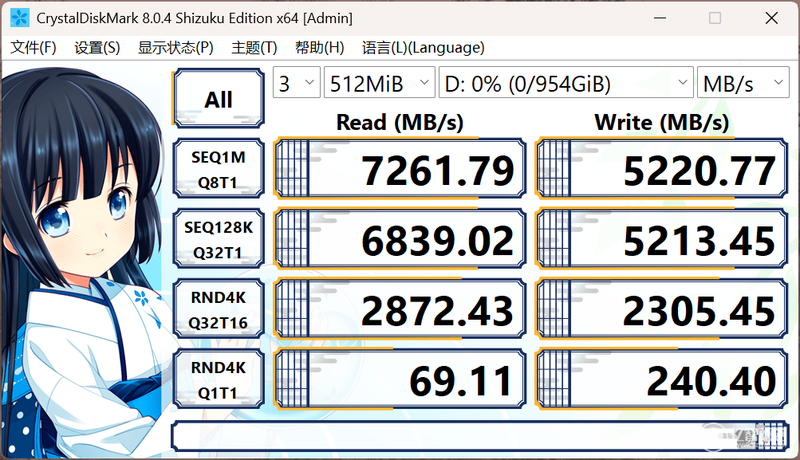Click the 5213.45 write result

pyautogui.click(x=662, y=239)
